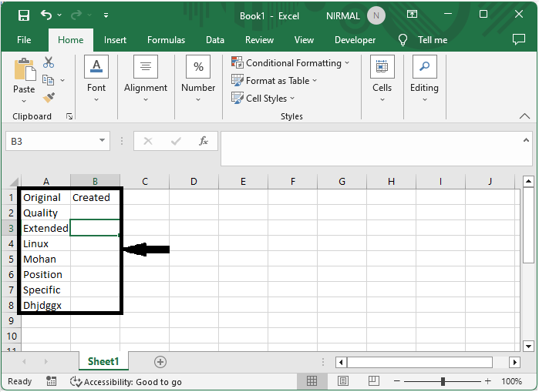This screenshot has height=392, width=539.
Task: Click the Select All corner triangle
Action: click(14, 182)
